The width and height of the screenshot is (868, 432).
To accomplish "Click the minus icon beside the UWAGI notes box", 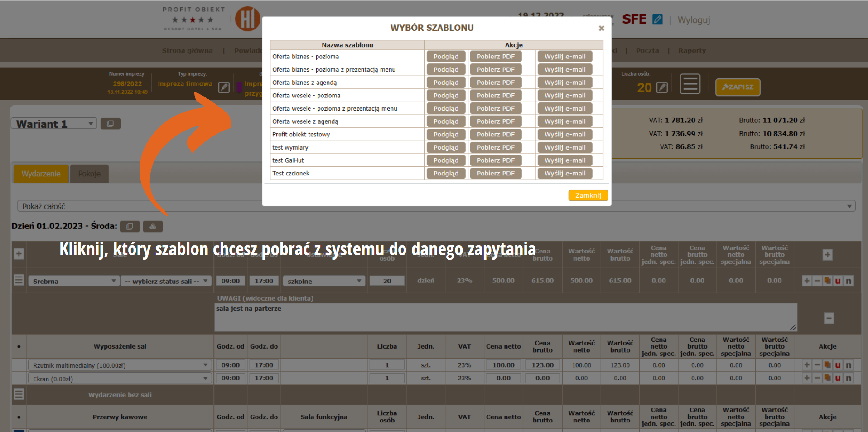I will pos(829,318).
